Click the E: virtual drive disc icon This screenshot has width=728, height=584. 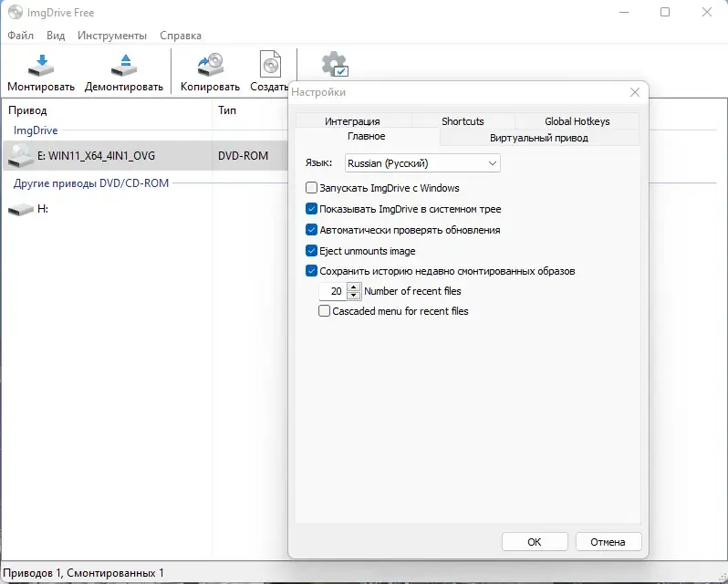[20, 155]
